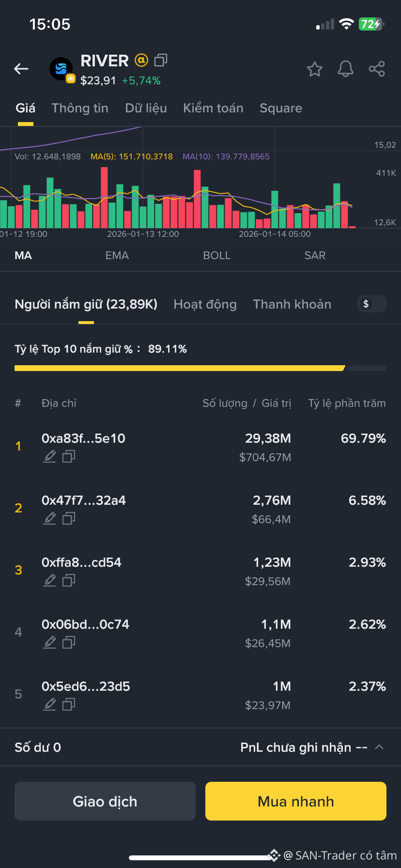This screenshot has height=868, width=401.
Task: Switch to the Thông tin tab
Action: click(80, 108)
